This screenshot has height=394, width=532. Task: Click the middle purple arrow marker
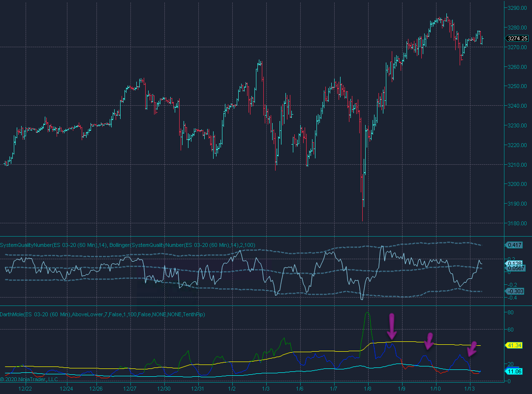(x=429, y=340)
